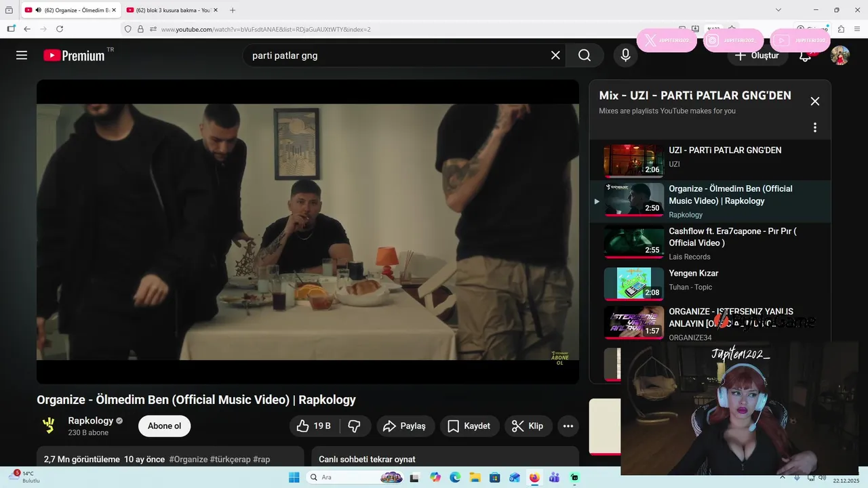Open video title Organize - Ölmedim Ben
Screen dimensions: 868x488
[x=196, y=400]
